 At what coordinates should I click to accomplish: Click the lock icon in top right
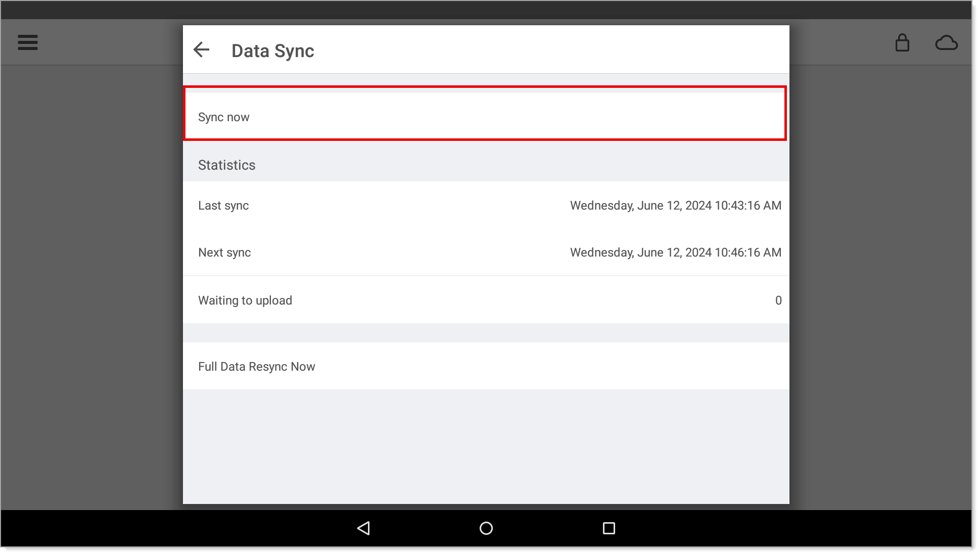[902, 42]
